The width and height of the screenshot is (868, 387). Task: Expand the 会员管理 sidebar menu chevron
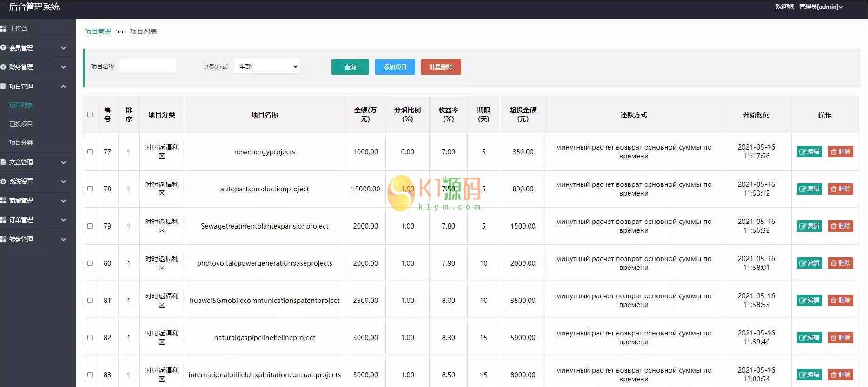pos(63,48)
